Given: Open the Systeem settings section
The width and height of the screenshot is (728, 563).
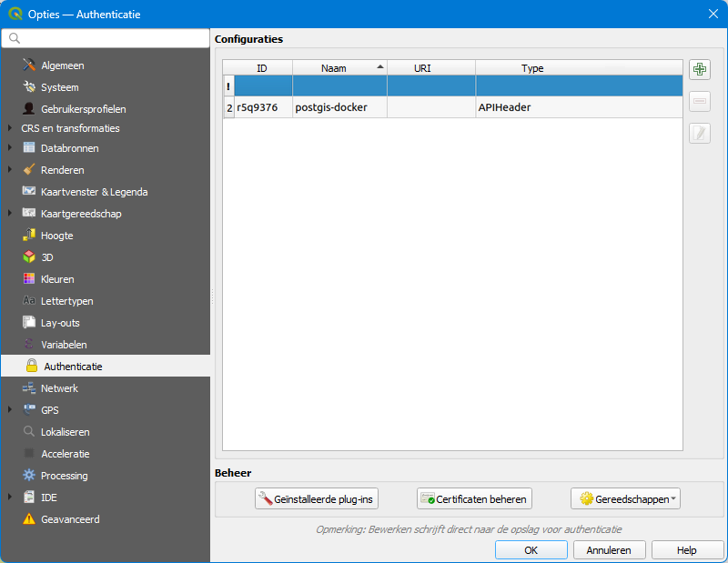Looking at the screenshot, I should [59, 87].
